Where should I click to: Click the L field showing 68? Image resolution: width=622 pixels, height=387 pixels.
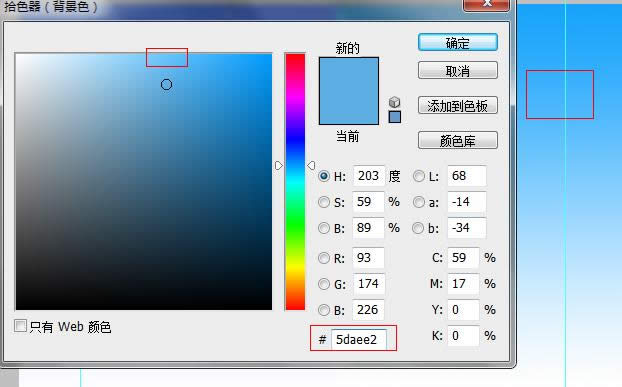pos(467,176)
